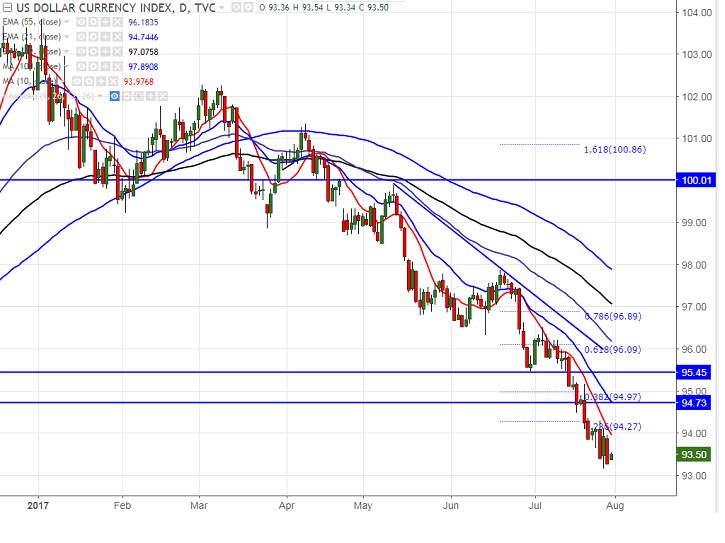Remove the indicator on the 97.0758 row

[x=117, y=52]
